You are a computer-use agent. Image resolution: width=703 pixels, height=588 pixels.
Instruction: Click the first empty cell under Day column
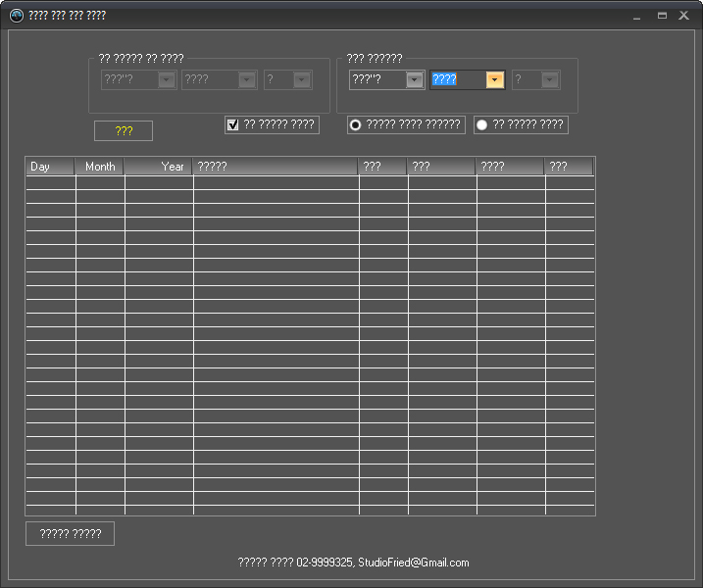pos(50,182)
